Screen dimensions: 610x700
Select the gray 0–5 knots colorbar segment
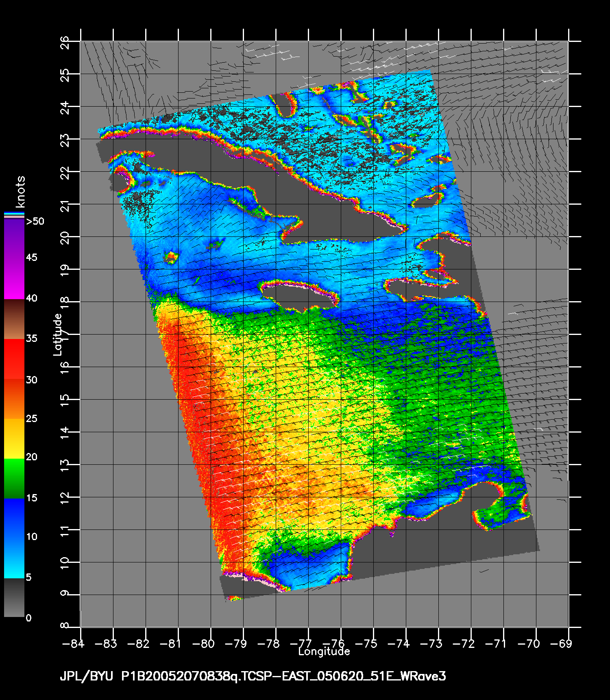tap(14, 597)
